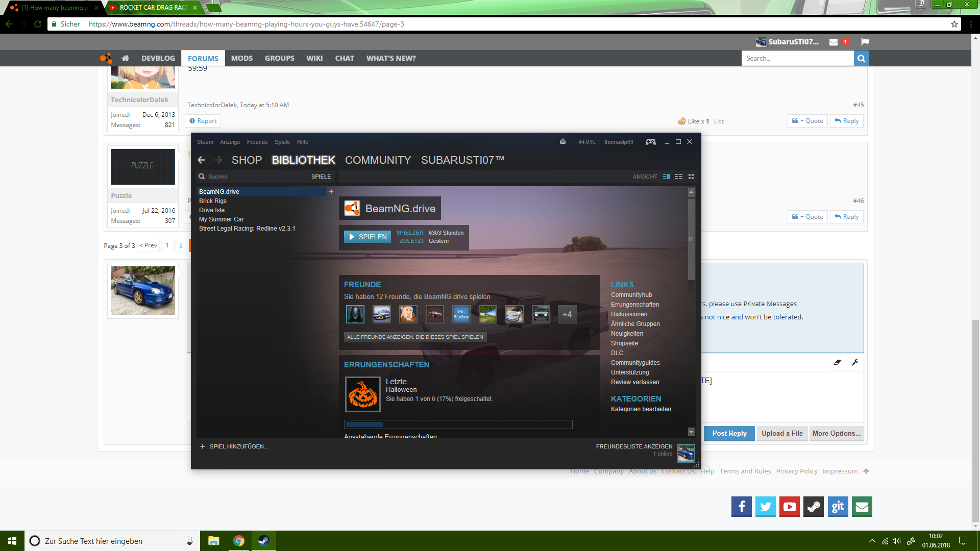The width and height of the screenshot is (980, 551).
Task: Open Chrome from the Windows taskbar
Action: [239, 541]
